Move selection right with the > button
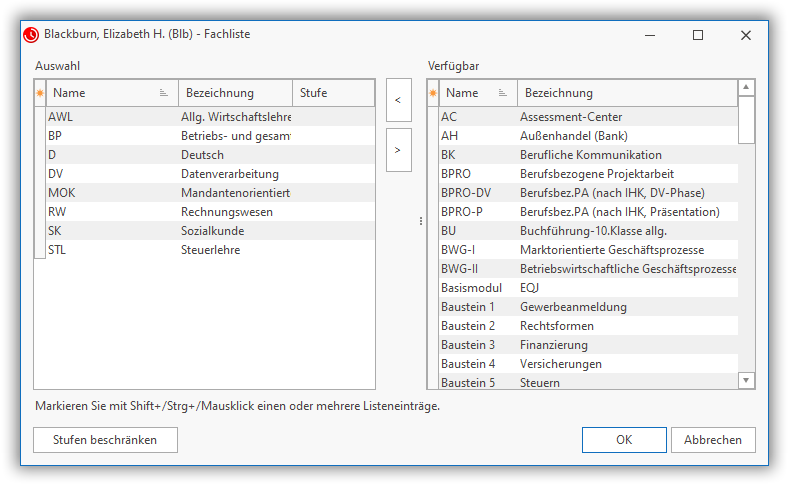Screen dimensions: 789x486 coord(399,150)
